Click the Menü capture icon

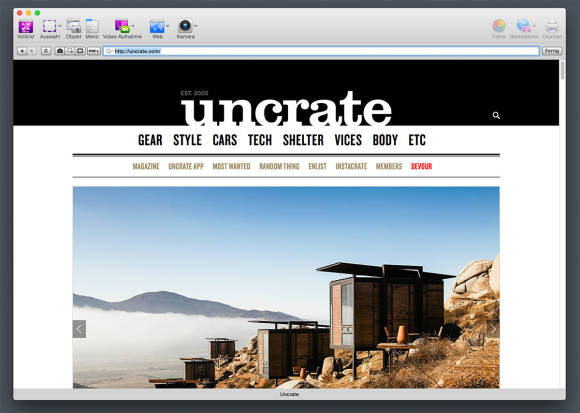(92, 27)
